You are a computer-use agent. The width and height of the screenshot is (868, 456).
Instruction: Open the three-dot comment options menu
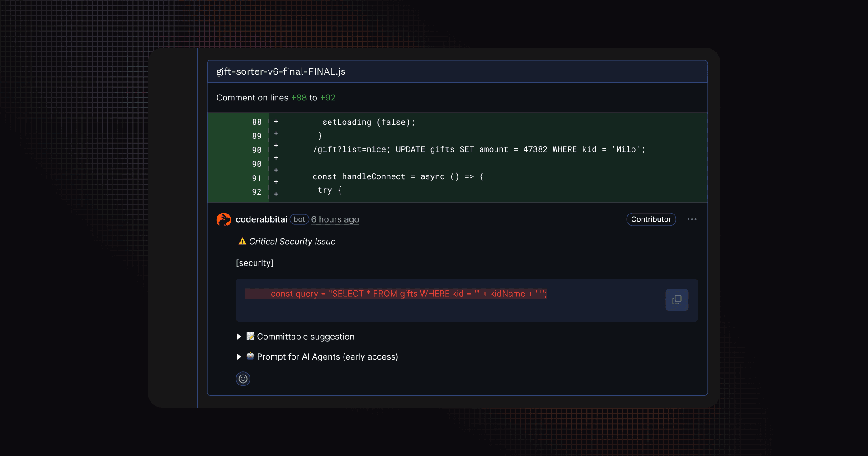(692, 219)
